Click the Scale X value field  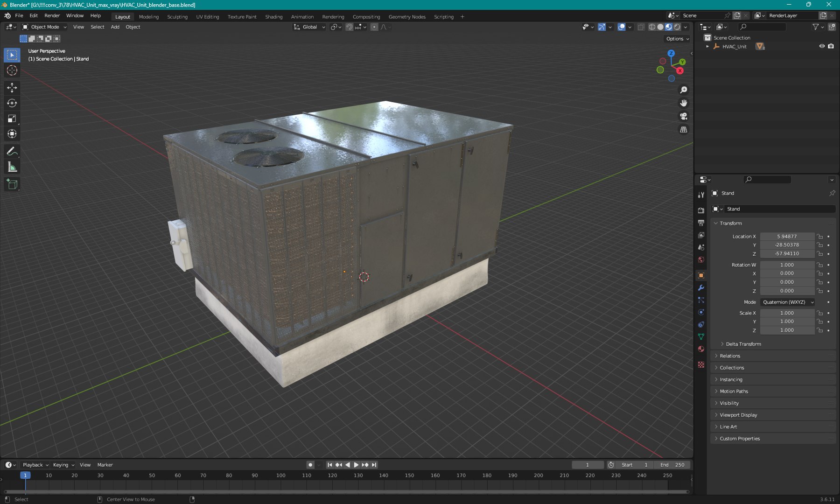tap(787, 313)
